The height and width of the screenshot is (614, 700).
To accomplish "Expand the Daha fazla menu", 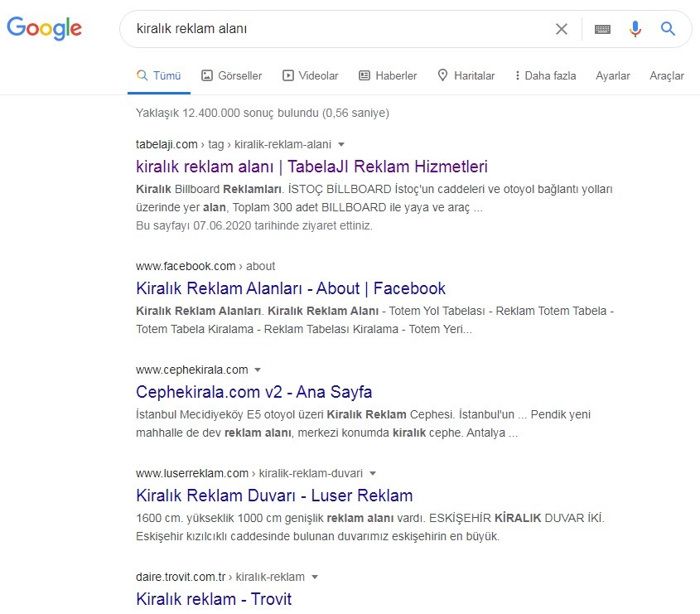I will 545,75.
